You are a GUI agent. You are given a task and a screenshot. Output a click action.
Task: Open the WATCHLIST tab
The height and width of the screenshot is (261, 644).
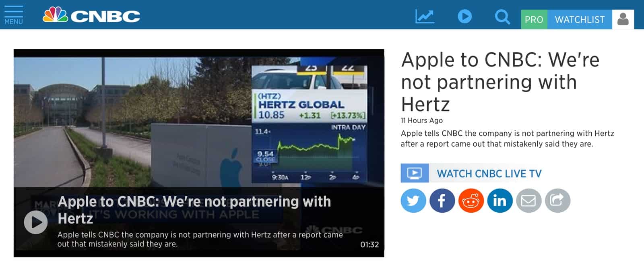coord(580,19)
